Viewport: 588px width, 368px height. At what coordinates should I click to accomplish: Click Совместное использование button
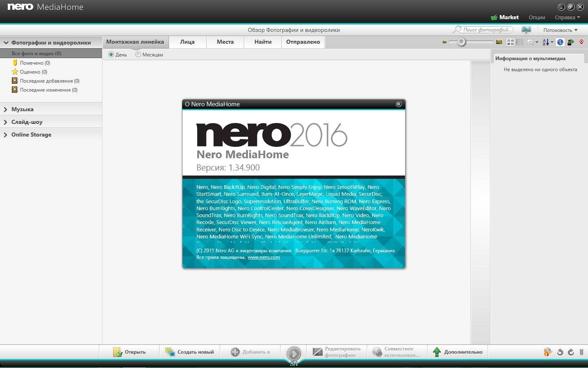397,352
